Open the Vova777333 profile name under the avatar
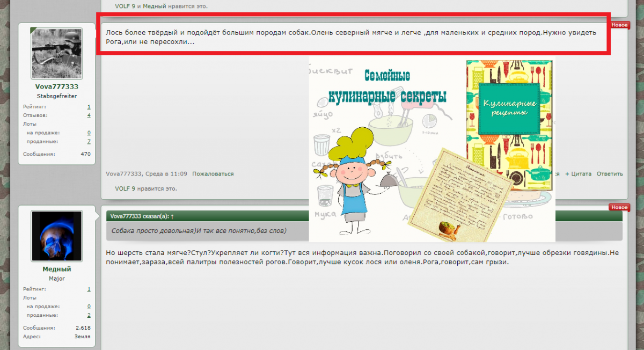Viewport: 644px width, 350px height. pyautogui.click(x=57, y=87)
